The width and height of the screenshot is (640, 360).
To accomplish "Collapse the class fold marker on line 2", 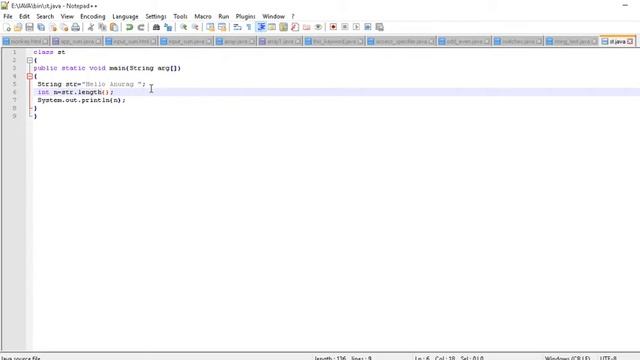I will tap(30, 60).
